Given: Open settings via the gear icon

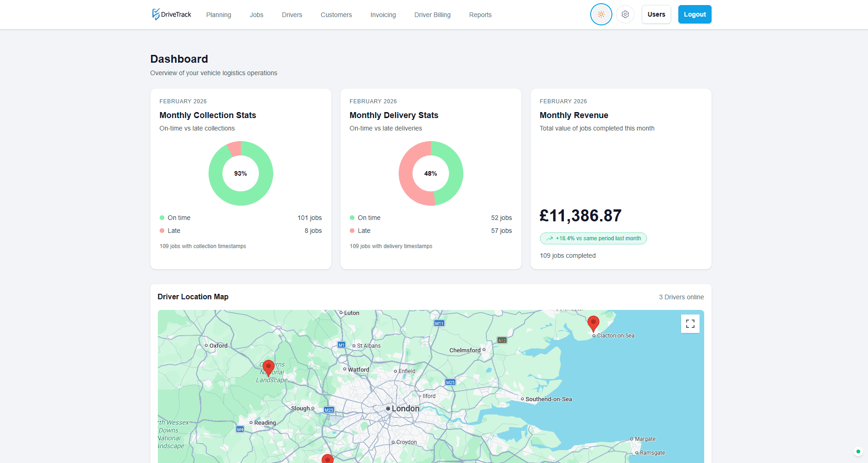Looking at the screenshot, I should coord(625,14).
